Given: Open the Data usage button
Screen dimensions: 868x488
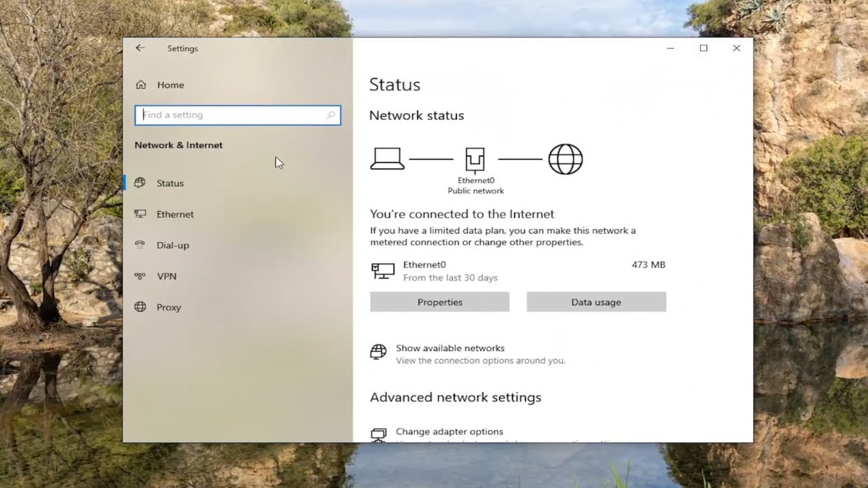Looking at the screenshot, I should 596,302.
